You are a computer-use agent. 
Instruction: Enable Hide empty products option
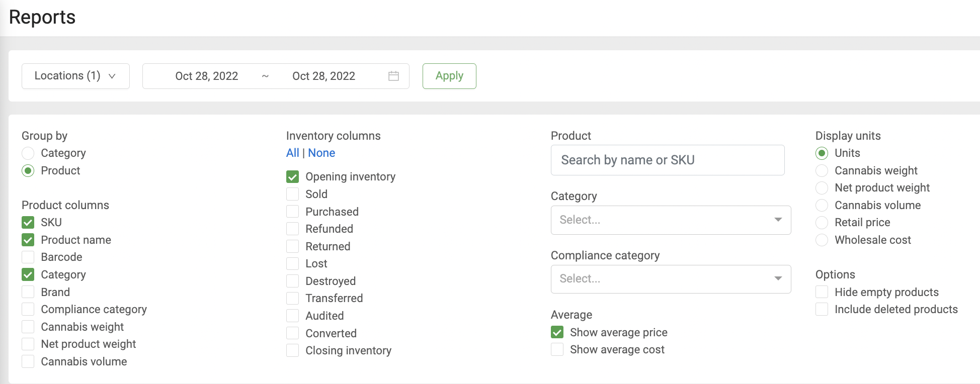(822, 293)
